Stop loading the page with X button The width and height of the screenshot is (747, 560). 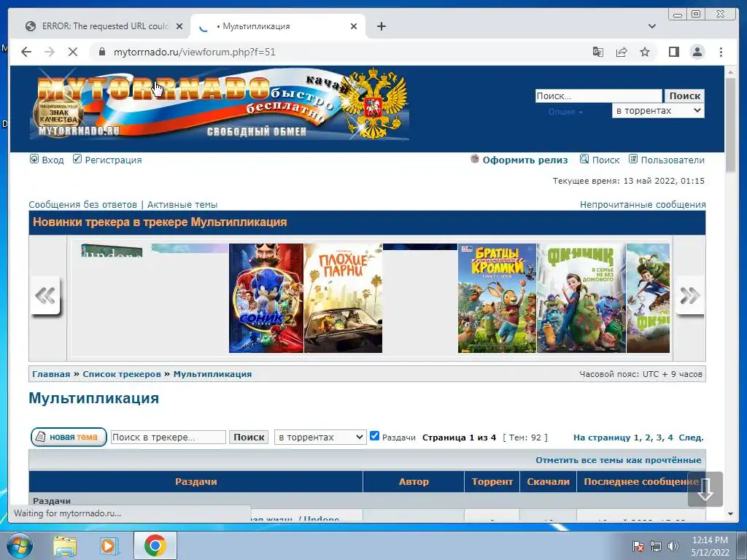coord(72,52)
